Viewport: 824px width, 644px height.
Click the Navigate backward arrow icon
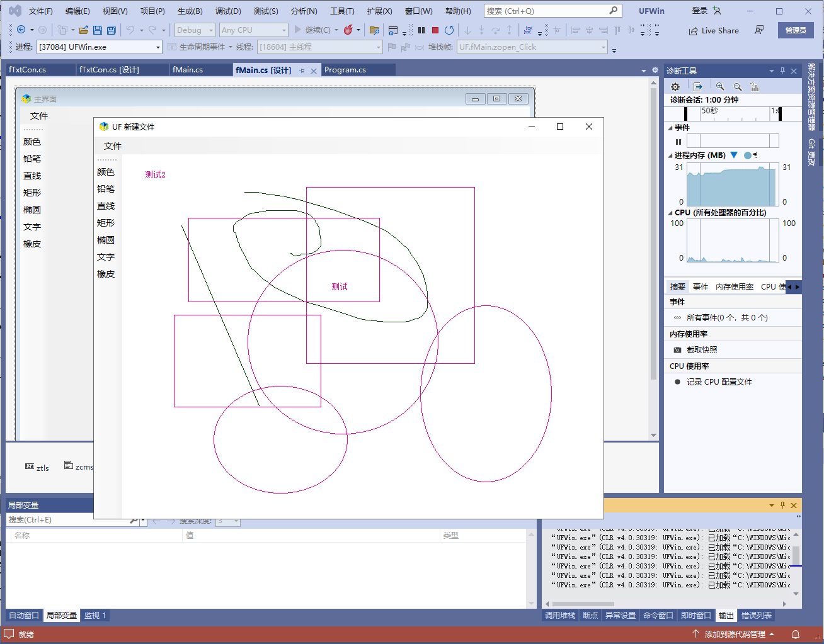coord(21,30)
